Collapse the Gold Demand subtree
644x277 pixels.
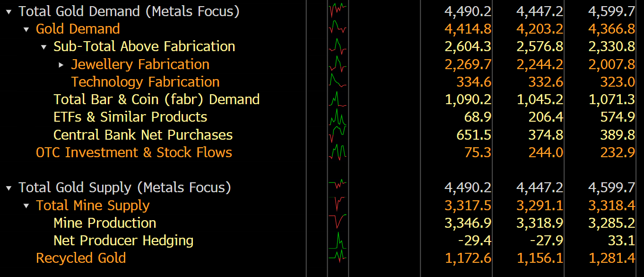[x=26, y=29]
